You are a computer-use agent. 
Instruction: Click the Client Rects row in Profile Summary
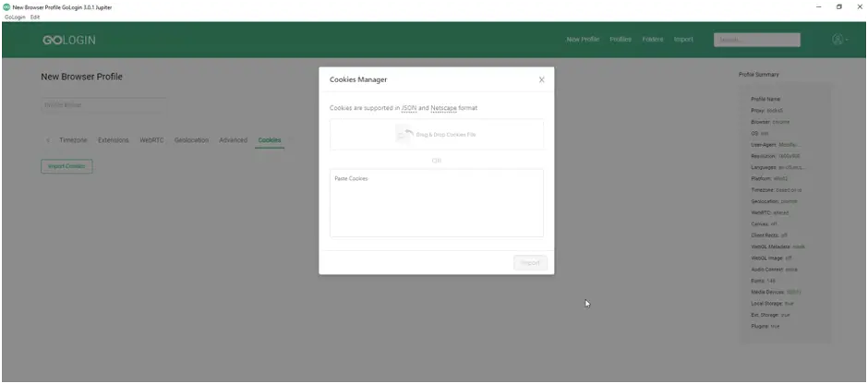pyautogui.click(x=769, y=235)
